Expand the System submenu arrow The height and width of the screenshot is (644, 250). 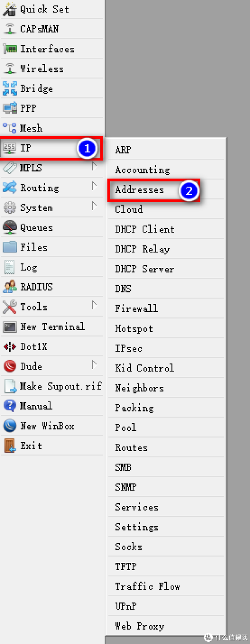point(94,206)
